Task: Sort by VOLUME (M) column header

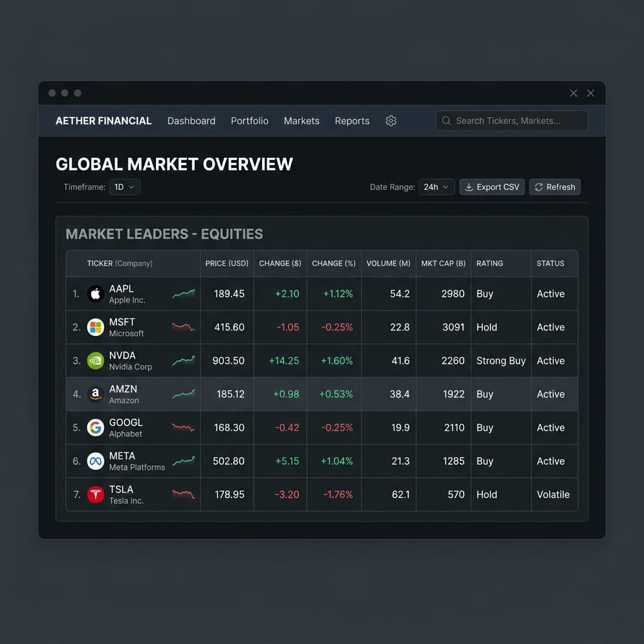Action: [389, 264]
